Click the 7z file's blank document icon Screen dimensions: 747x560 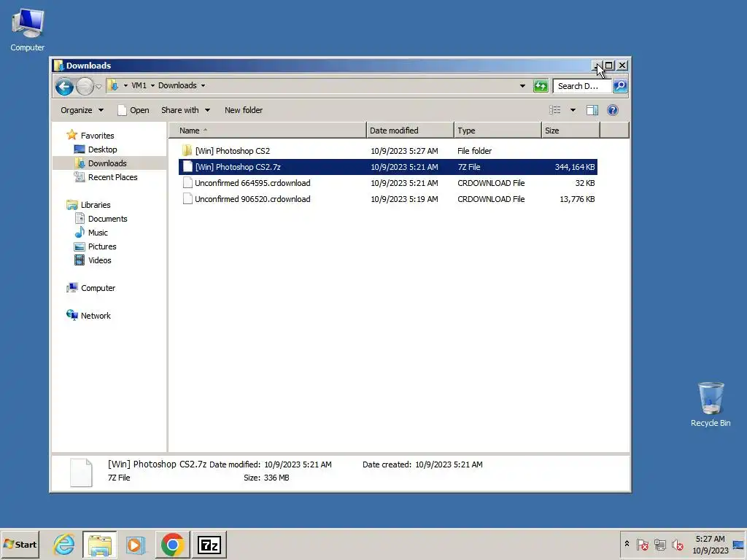pyautogui.click(x=187, y=167)
